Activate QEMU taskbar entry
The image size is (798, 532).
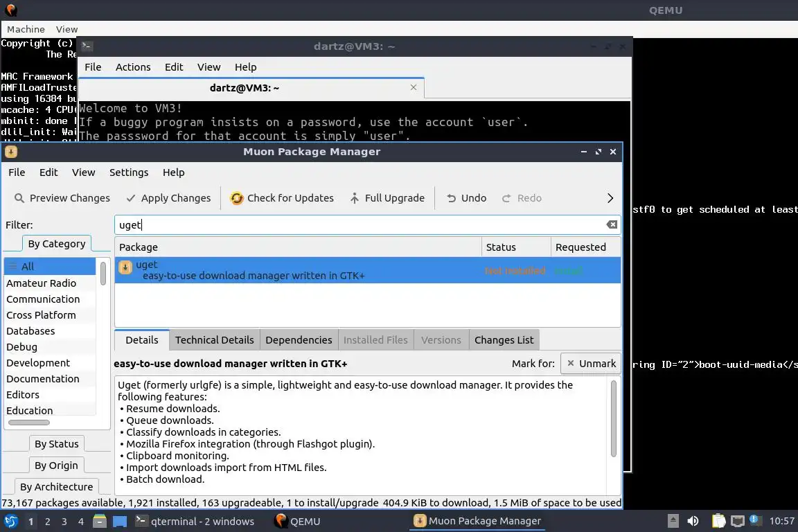pos(299,522)
